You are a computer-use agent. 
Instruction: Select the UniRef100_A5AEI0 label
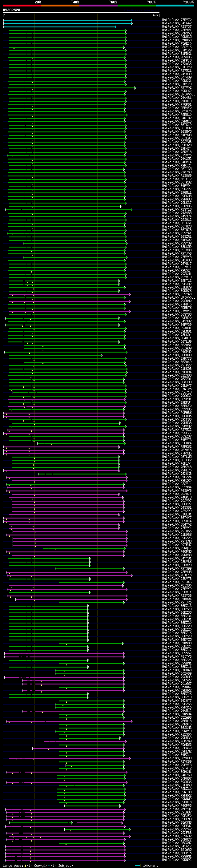(x=177, y=43)
